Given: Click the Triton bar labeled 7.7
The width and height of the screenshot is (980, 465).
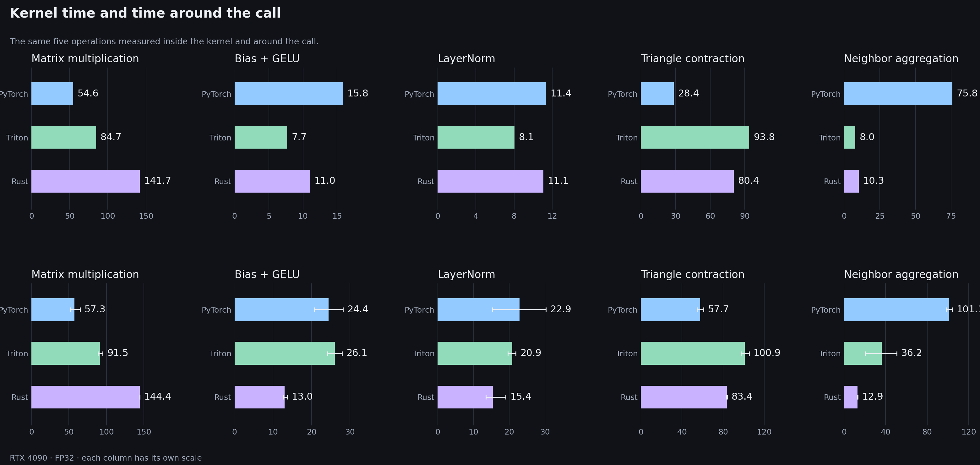Looking at the screenshot, I should [261, 137].
